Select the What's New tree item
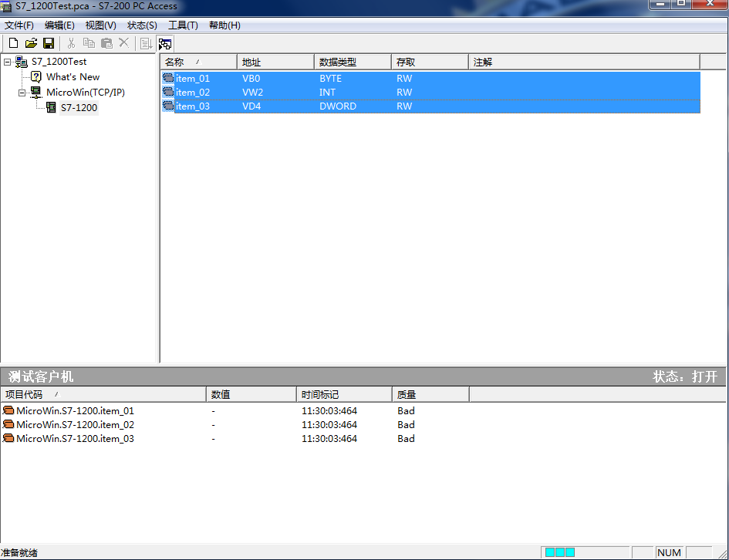 [73, 76]
